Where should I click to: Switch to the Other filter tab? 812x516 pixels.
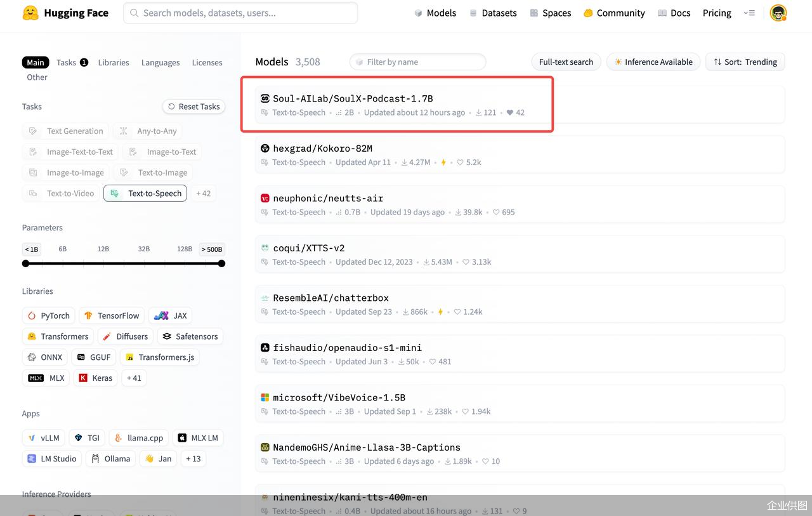pos(37,77)
